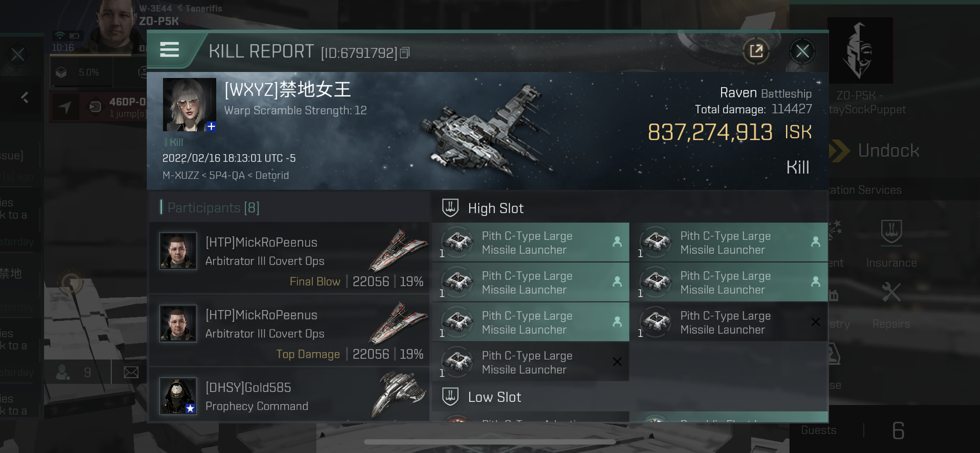Copy the kill report ID
Viewport: 980px width, 453px height.
(405, 53)
